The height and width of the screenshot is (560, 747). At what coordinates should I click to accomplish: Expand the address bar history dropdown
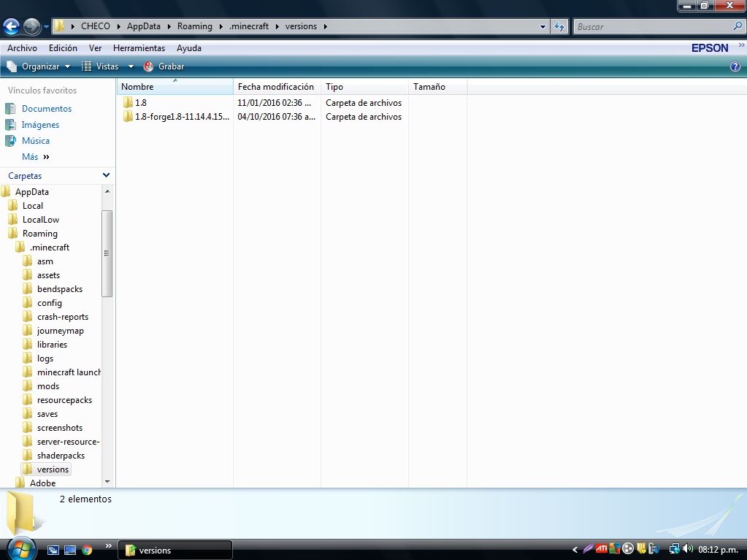(x=543, y=27)
